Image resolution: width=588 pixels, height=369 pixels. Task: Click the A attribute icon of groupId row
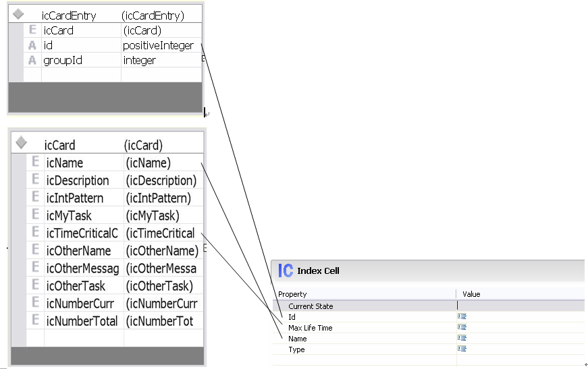pos(32,60)
